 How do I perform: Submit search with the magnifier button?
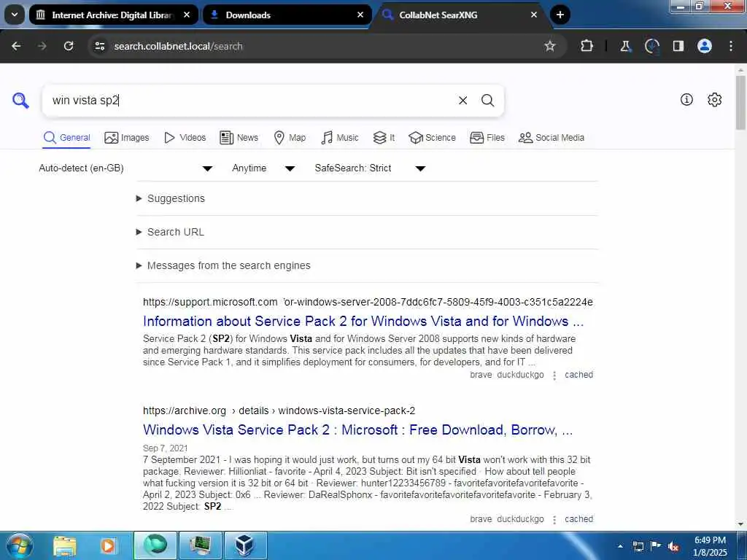click(x=487, y=101)
